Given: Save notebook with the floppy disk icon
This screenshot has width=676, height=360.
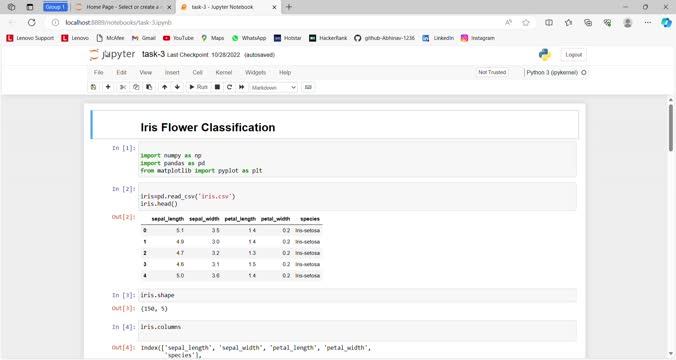Looking at the screenshot, I should point(94,87).
